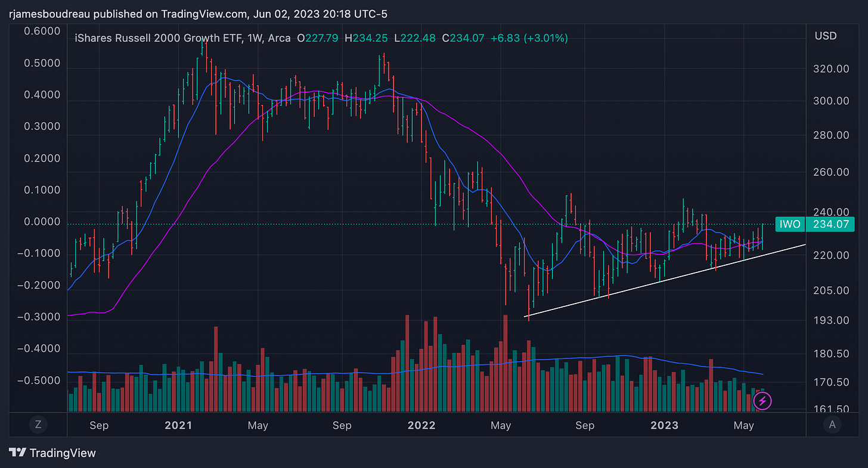Click the 0.5000 left scale label
The height and width of the screenshot is (468, 868).
pos(43,63)
